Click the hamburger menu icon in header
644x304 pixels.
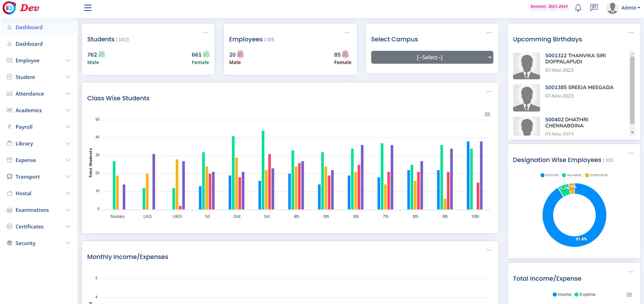pyautogui.click(x=88, y=8)
